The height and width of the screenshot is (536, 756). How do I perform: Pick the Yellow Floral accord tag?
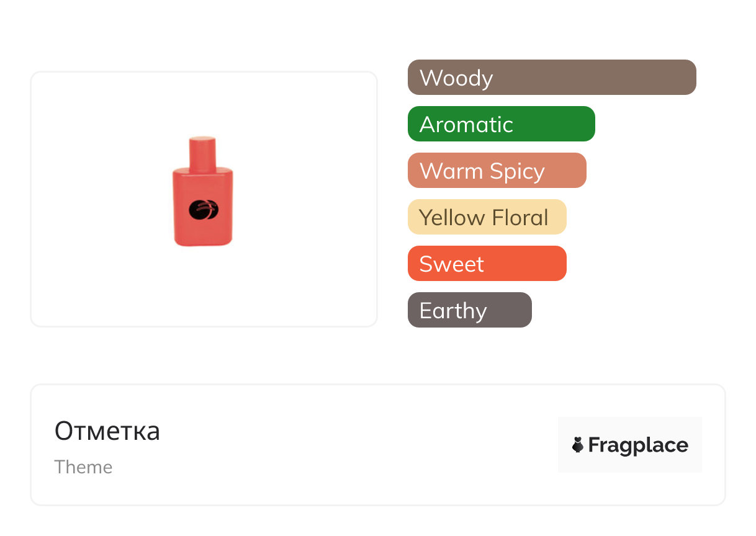(487, 217)
